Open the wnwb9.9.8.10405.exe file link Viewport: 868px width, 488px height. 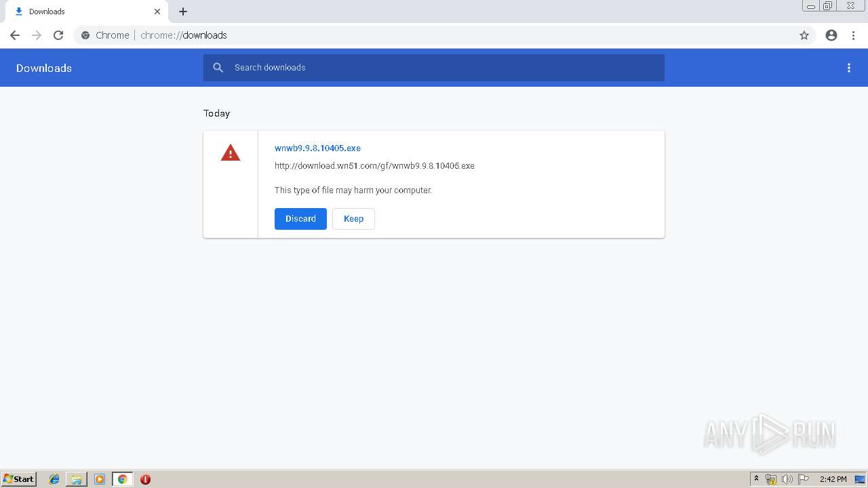317,148
